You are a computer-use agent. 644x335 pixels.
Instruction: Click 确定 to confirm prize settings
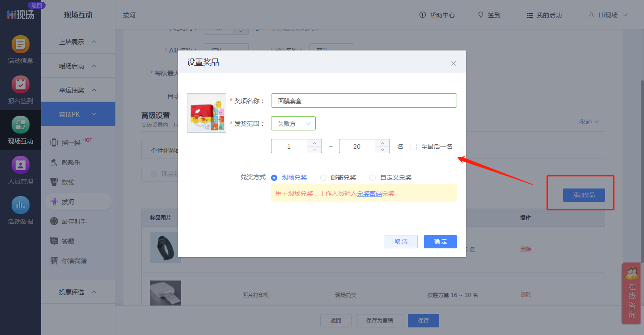click(x=440, y=242)
